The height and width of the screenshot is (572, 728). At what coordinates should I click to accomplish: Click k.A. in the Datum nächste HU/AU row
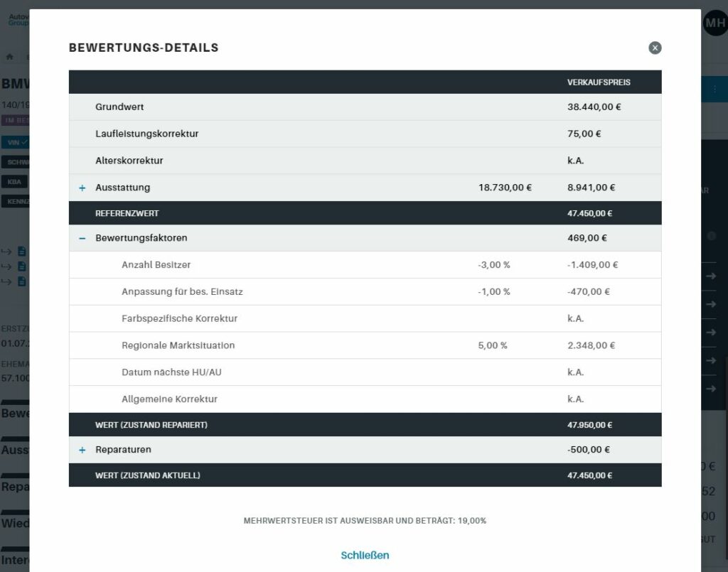click(x=575, y=372)
